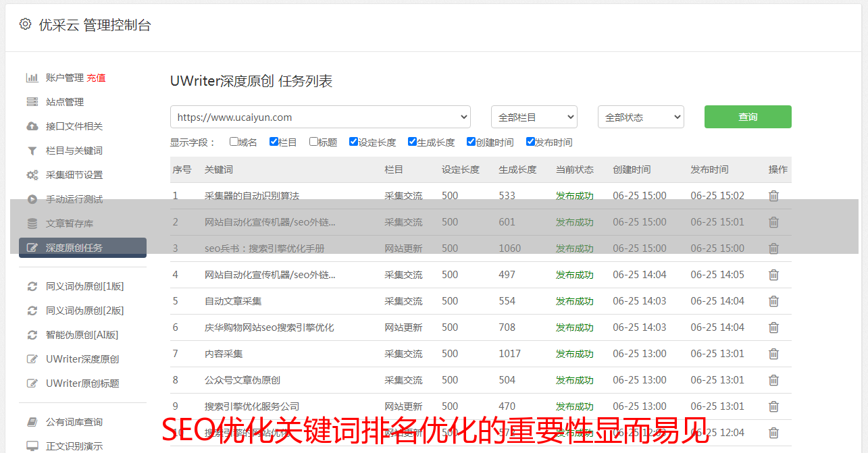Uncheck the 栏目 display field checkbox
The width and height of the screenshot is (868, 453).
coord(274,142)
